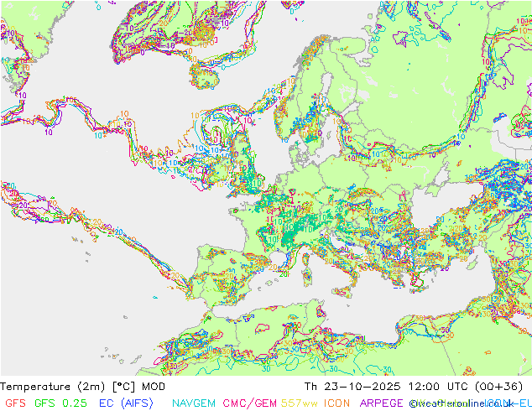This screenshot has height=411, width=532.
Task: Click the yellow 557ww legend label
Action: click(300, 403)
